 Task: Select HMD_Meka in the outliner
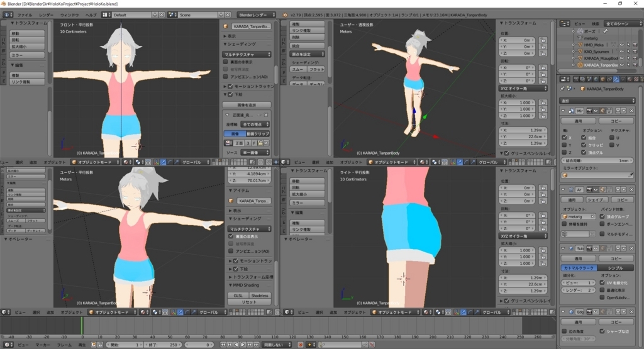(x=594, y=45)
